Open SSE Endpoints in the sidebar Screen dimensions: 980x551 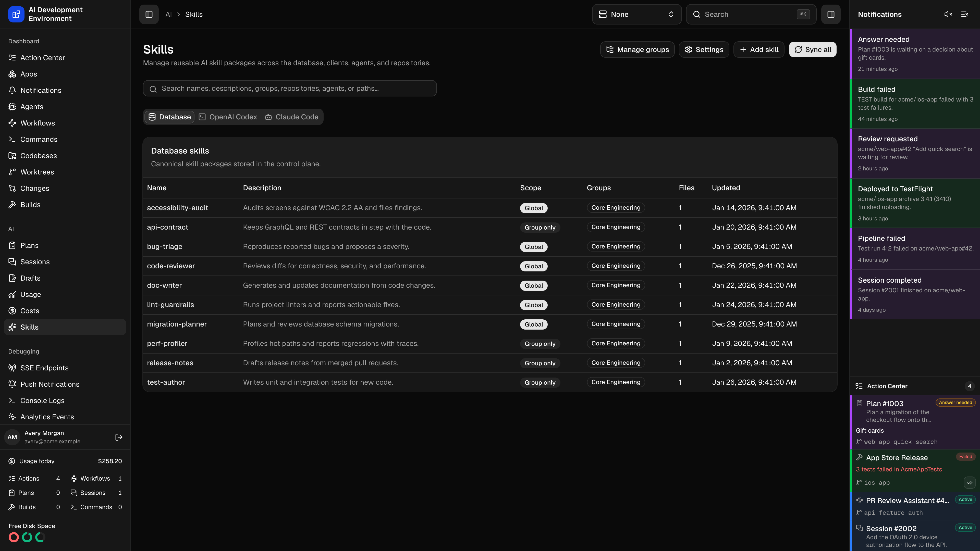pyautogui.click(x=65, y=368)
